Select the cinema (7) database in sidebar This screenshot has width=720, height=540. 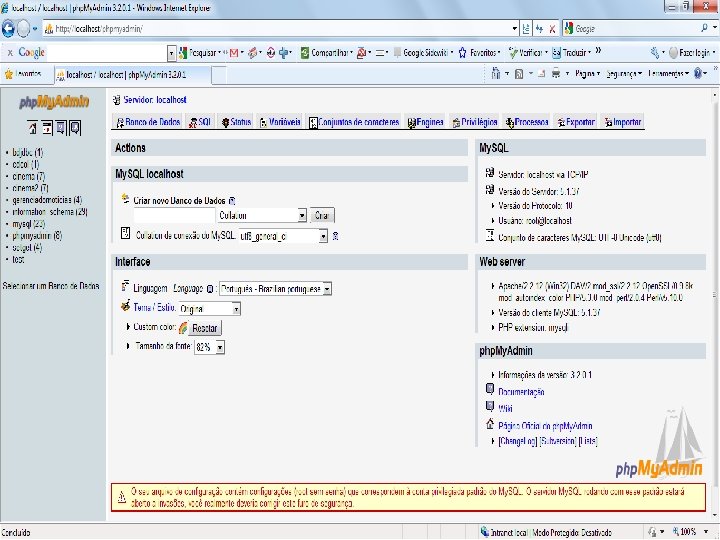click(x=28, y=176)
